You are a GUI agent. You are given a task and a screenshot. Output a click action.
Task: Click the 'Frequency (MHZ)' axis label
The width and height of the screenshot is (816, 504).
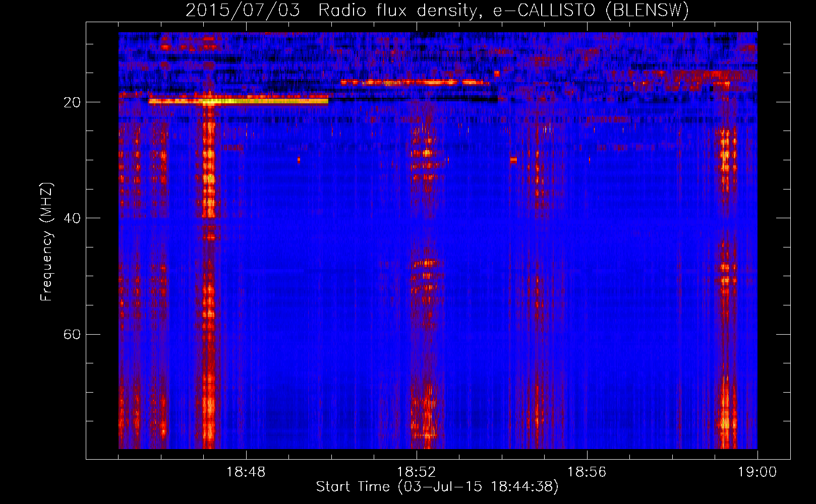point(46,242)
